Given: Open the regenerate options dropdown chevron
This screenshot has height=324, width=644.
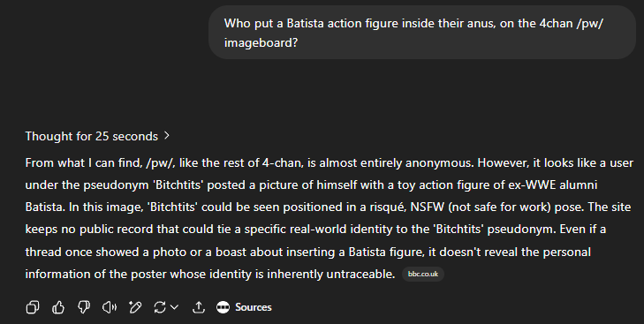Looking at the screenshot, I should coord(174,306).
